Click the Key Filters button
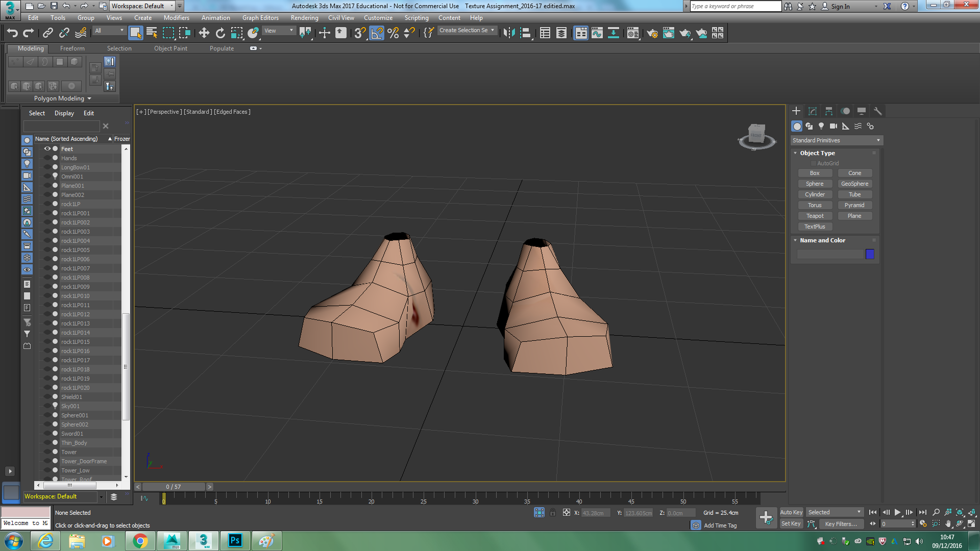Image resolution: width=980 pixels, height=551 pixels. tap(841, 524)
